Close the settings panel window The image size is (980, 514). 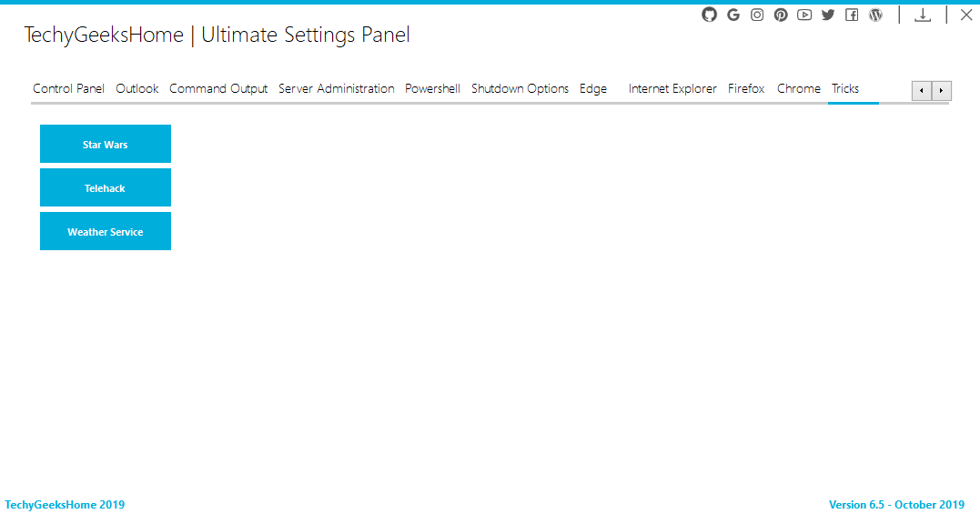point(966,15)
